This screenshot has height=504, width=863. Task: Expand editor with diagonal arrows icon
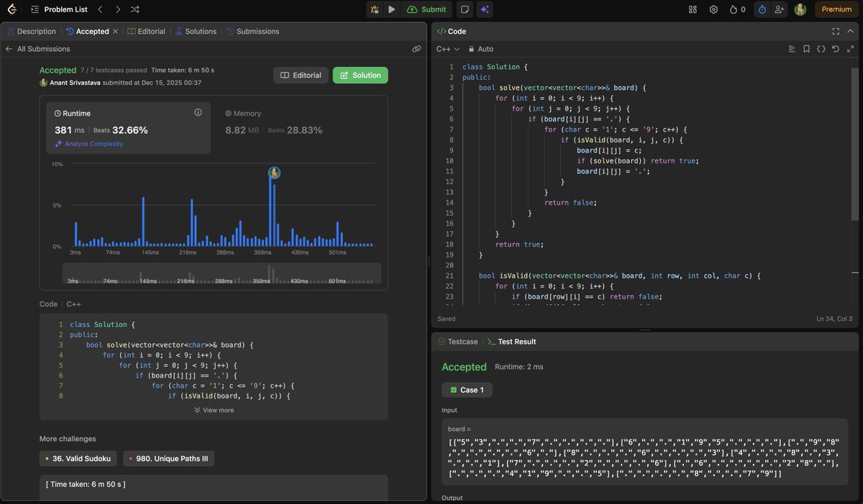pyautogui.click(x=849, y=49)
